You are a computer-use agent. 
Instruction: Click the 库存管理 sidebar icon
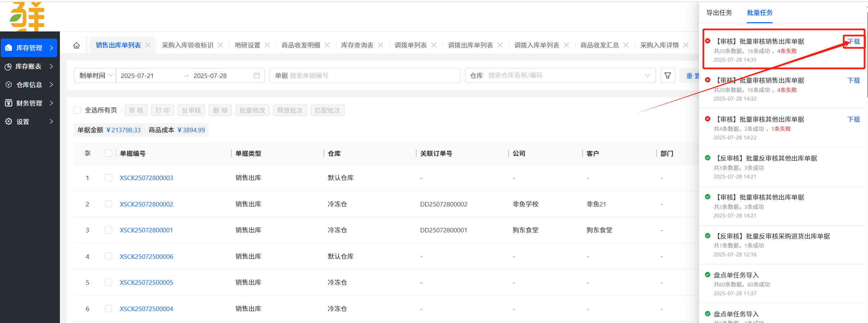[x=9, y=48]
